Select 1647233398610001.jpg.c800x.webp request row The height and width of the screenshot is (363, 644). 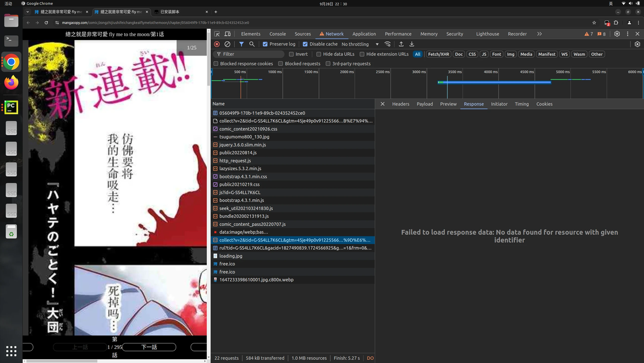(x=293, y=280)
